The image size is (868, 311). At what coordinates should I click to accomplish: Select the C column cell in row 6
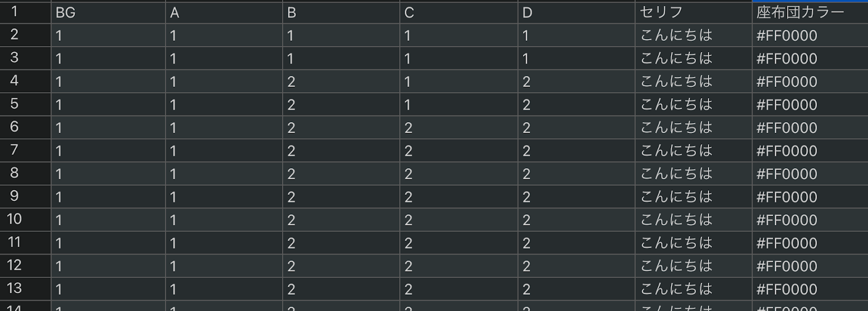pos(458,128)
